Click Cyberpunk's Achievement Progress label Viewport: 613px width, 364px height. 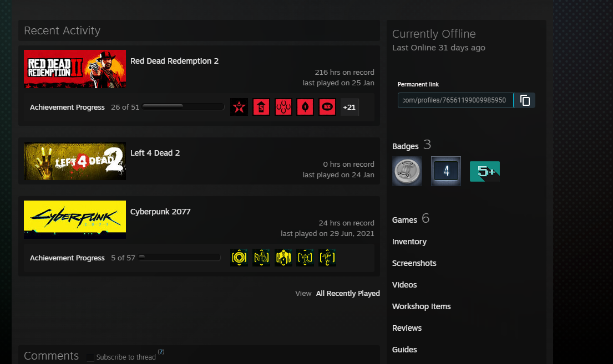pyautogui.click(x=67, y=258)
